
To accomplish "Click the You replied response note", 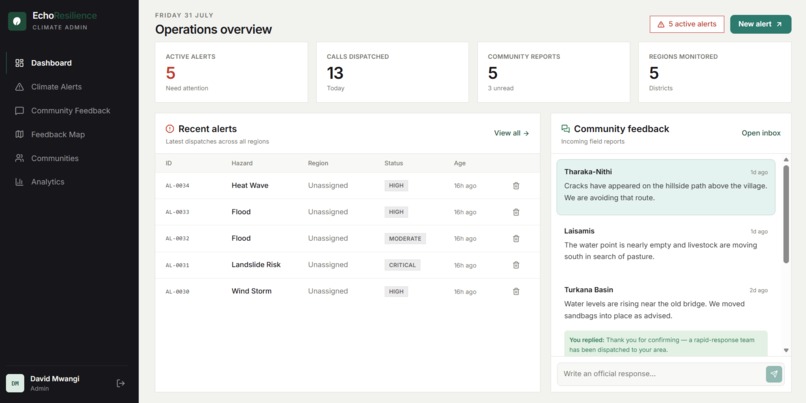I will coord(666,344).
